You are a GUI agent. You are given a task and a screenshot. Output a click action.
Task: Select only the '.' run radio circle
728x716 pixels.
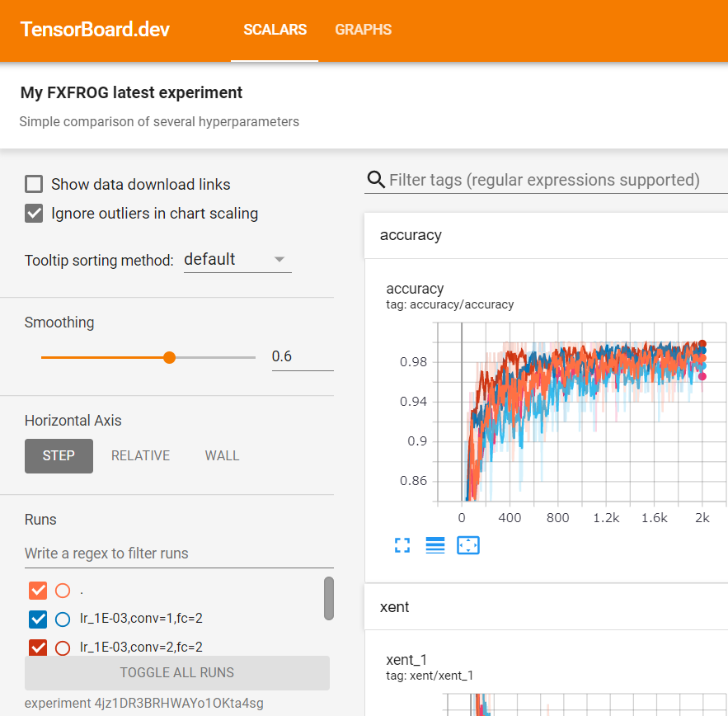63,591
